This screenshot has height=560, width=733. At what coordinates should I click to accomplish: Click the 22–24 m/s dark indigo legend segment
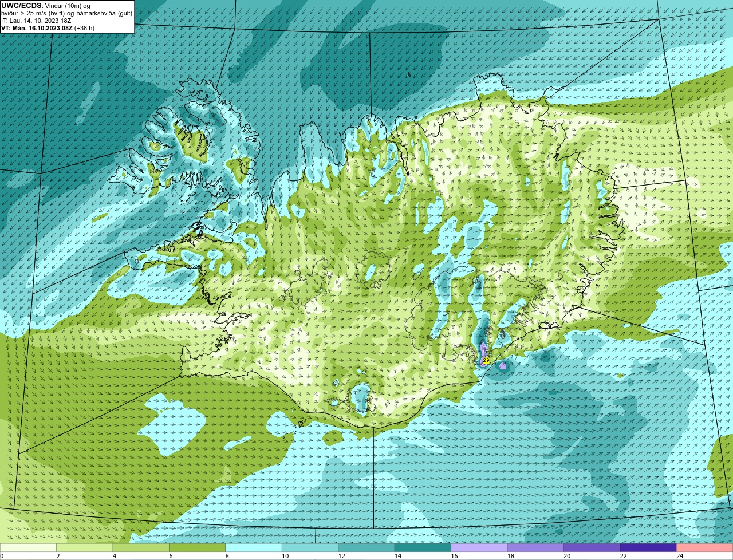(x=648, y=548)
